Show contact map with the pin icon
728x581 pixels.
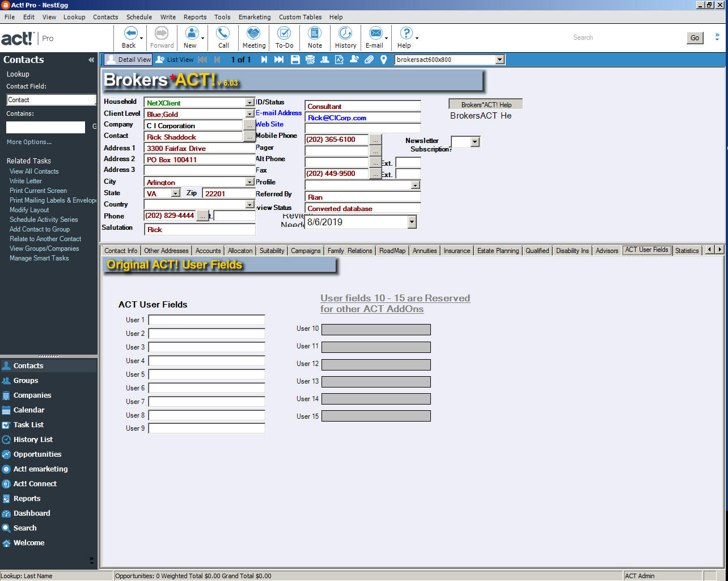(384, 60)
